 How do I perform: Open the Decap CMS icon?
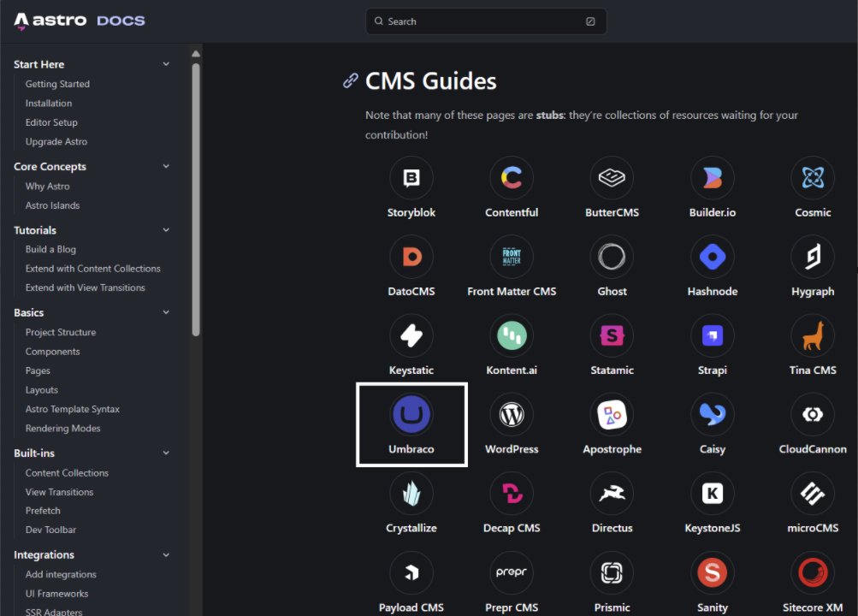[512, 494]
